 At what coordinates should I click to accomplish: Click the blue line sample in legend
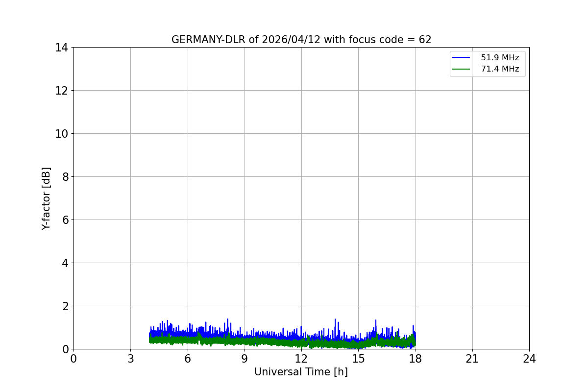(x=461, y=58)
